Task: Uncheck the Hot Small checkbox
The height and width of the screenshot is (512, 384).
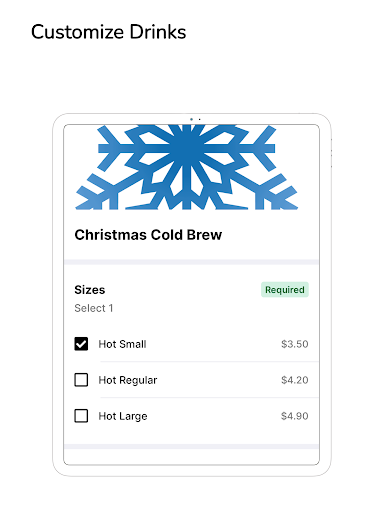Action: [x=81, y=344]
